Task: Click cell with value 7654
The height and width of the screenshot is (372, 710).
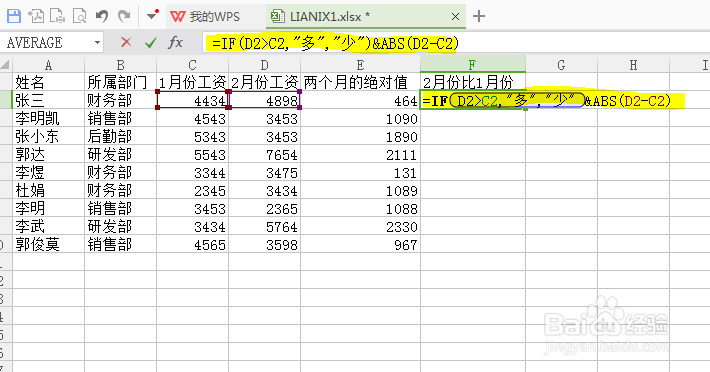Action: point(264,155)
